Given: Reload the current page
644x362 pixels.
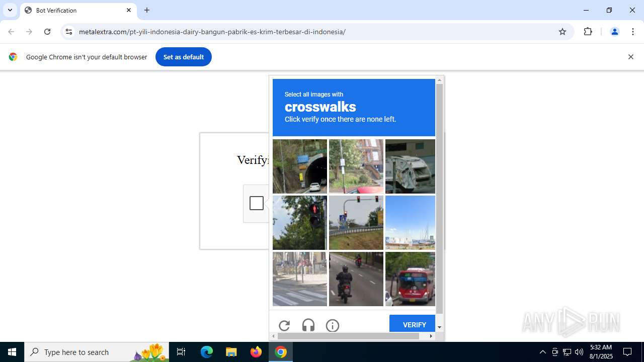Looking at the screenshot, I should pos(47,32).
